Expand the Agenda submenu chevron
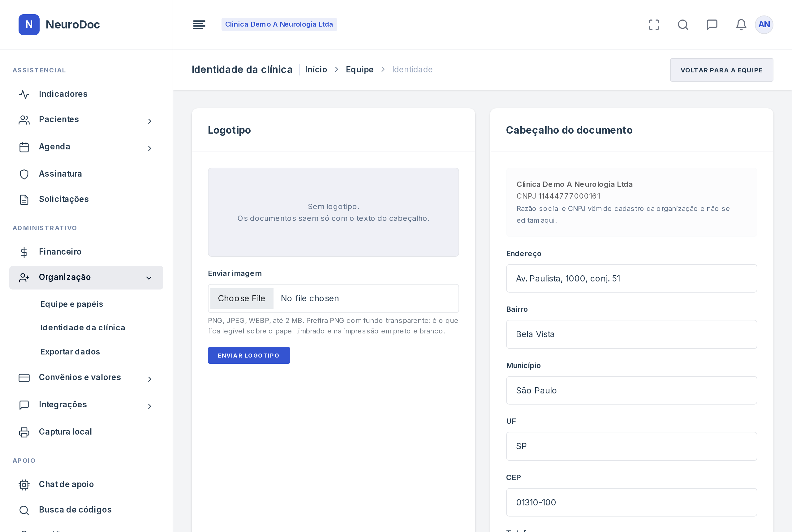Screen dimensions: 792x532 click(x=149, y=148)
